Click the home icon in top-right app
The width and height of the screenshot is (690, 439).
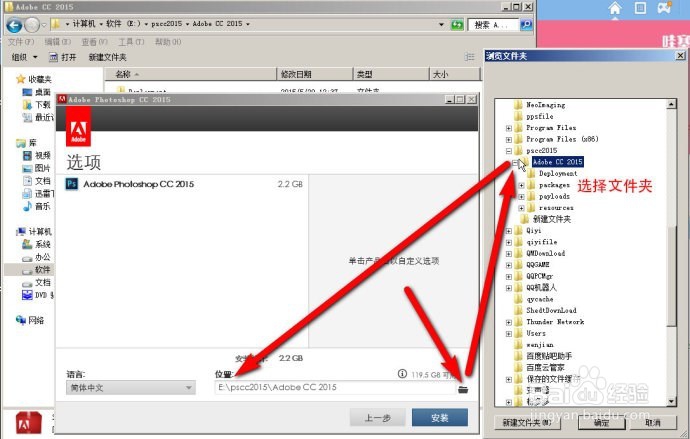615,8
